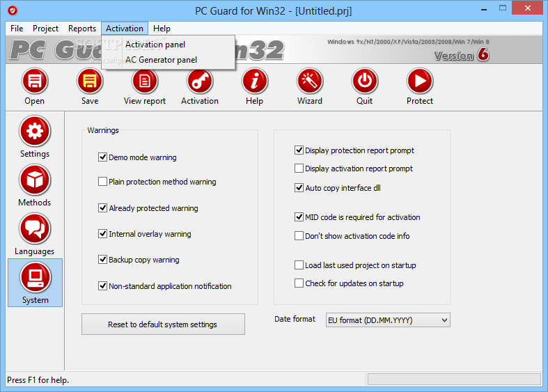Open the Project menu
This screenshot has width=548, height=392.
[x=45, y=29]
